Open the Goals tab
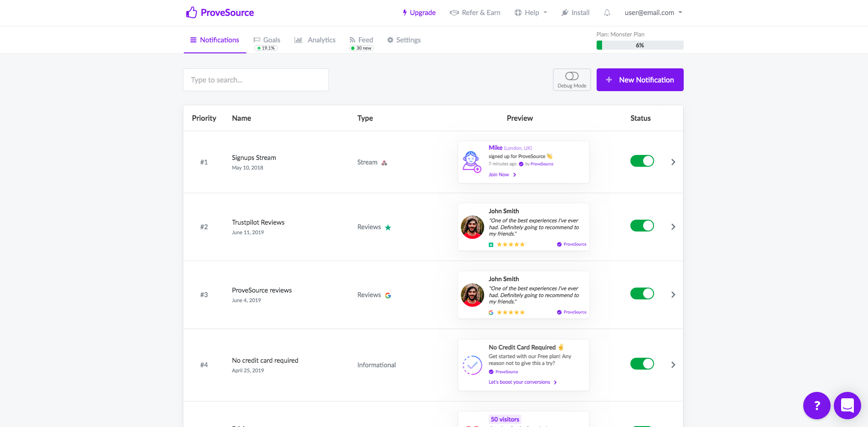This screenshot has height=427, width=868. tap(267, 40)
